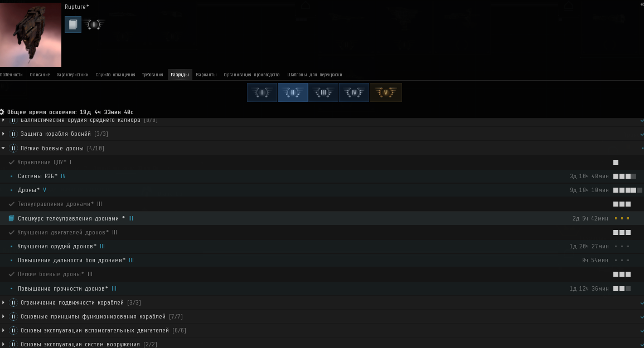The height and width of the screenshot is (348, 644).
Task: Switch to Описание tab
Action: [x=40, y=75]
